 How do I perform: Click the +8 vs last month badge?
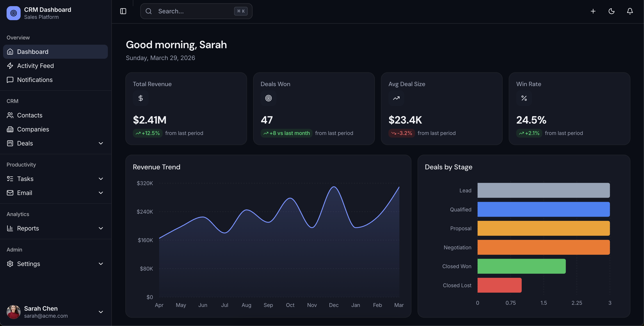pos(286,133)
